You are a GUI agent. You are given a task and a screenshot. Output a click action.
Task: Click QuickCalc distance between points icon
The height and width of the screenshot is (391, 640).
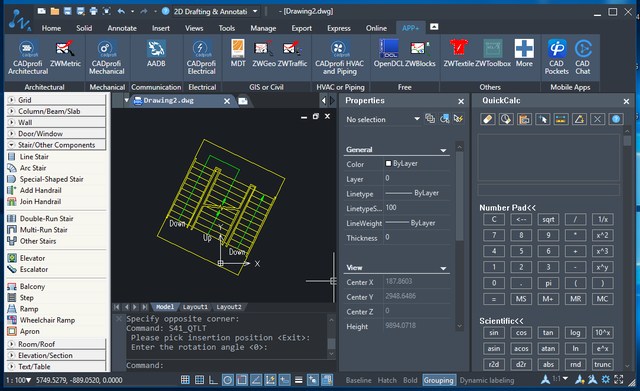(x=561, y=119)
